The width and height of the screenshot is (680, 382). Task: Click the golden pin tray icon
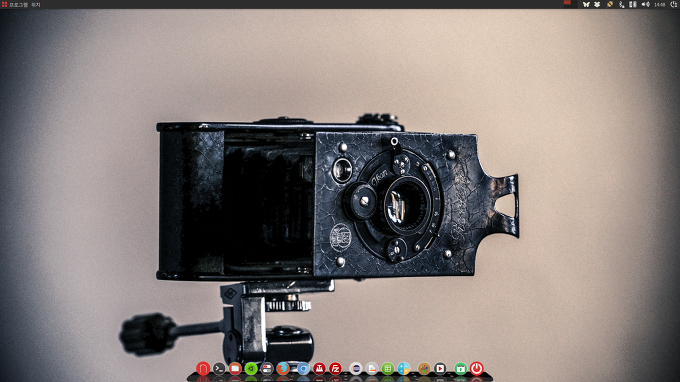[610, 4]
